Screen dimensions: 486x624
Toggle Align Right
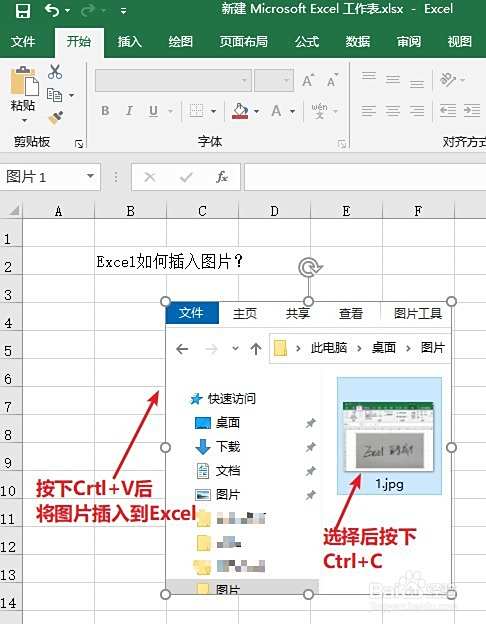click(x=417, y=111)
